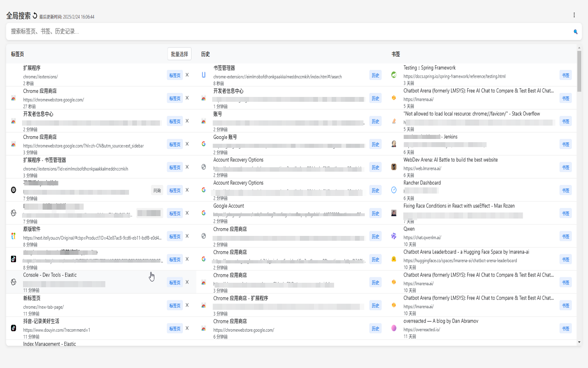This screenshot has height=368, width=588.
Task: Click 标签页 button for 新标签页 row
Action: [175, 305]
